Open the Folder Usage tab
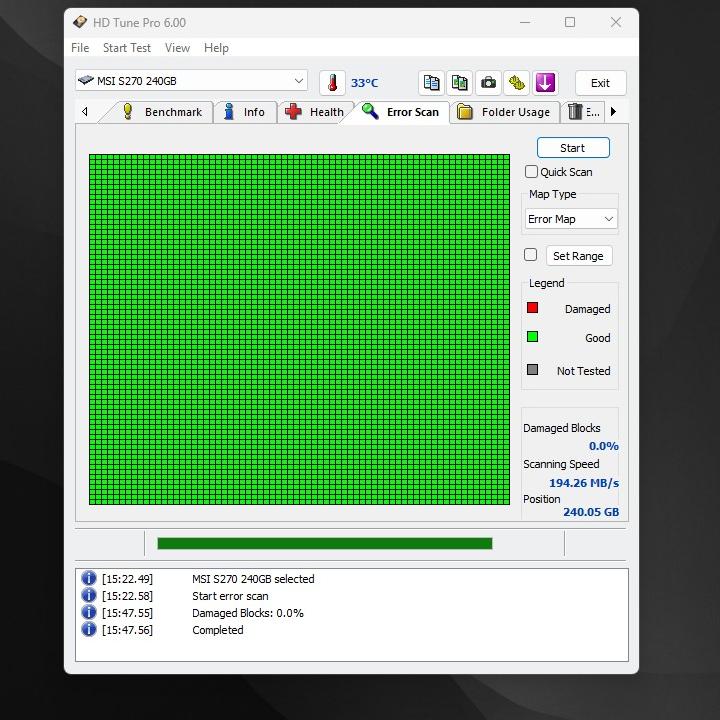This screenshot has width=720, height=720. coord(504,112)
